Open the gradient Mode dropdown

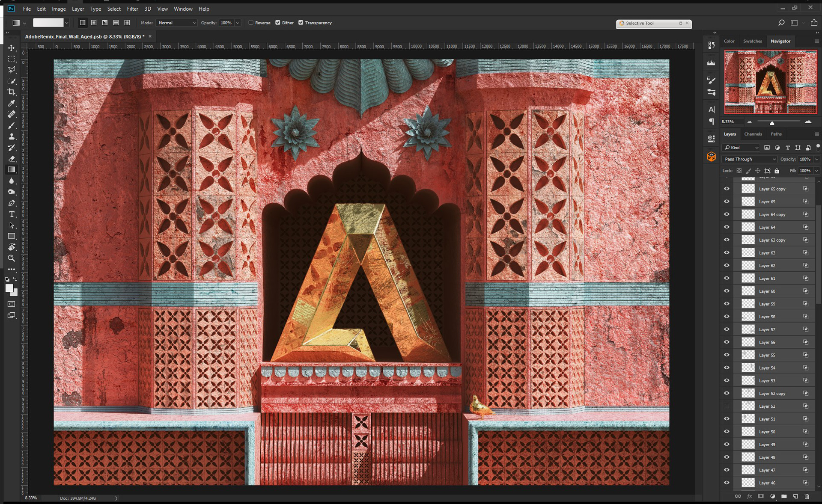[177, 23]
